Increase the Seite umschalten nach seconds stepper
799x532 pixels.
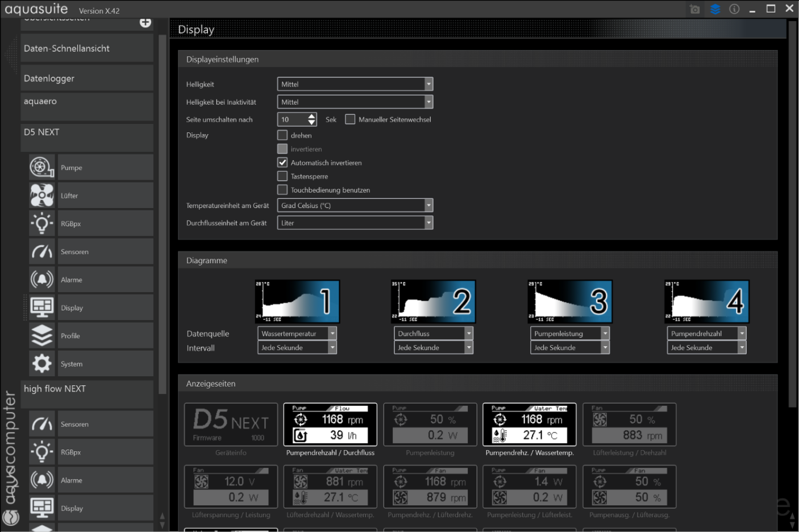311,116
